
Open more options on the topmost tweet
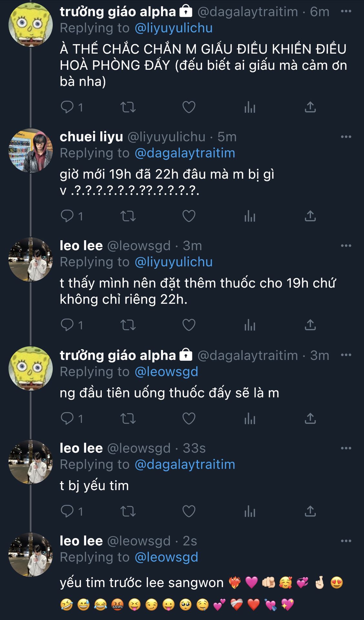click(x=346, y=11)
